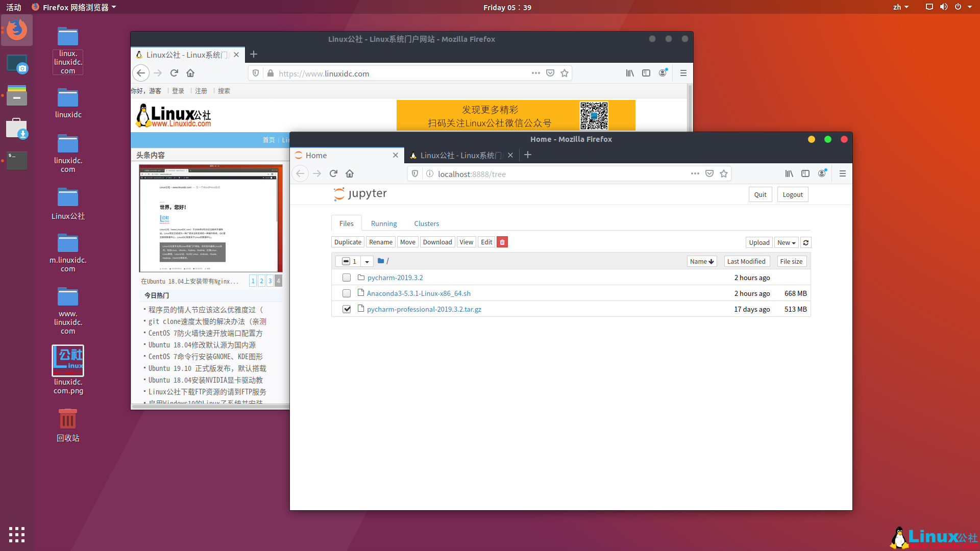Image resolution: width=980 pixels, height=551 pixels.
Task: Open the Firefox 网络浏览器 app menu
Action: (75, 7)
